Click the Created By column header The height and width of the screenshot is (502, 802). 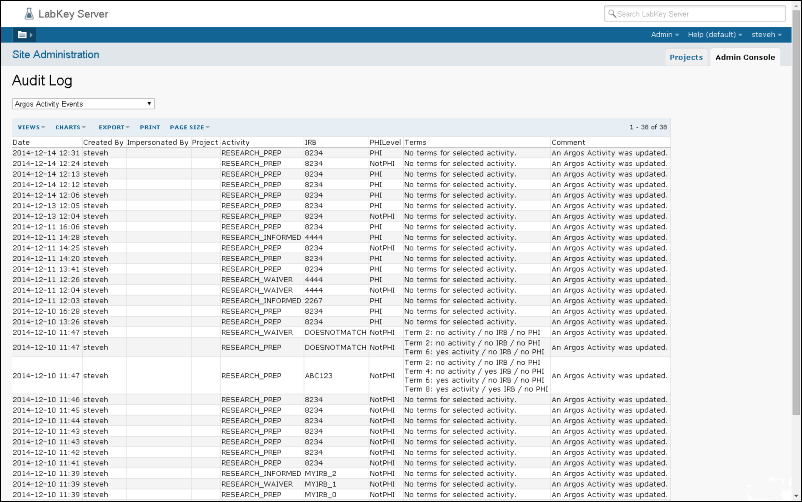tap(103, 142)
